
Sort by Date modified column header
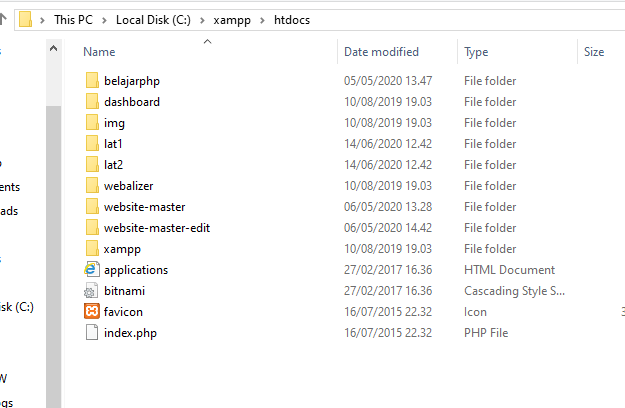381,52
